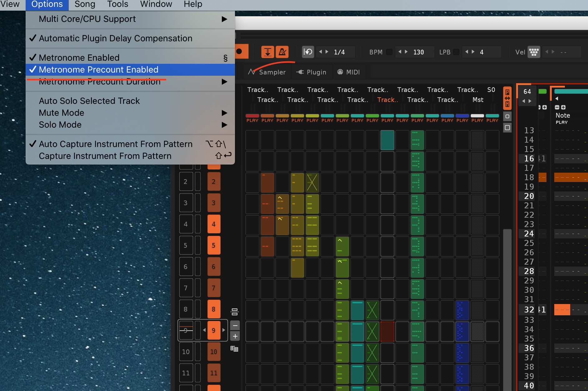
Task: Click the sequencer section split icon
Action: (235, 312)
